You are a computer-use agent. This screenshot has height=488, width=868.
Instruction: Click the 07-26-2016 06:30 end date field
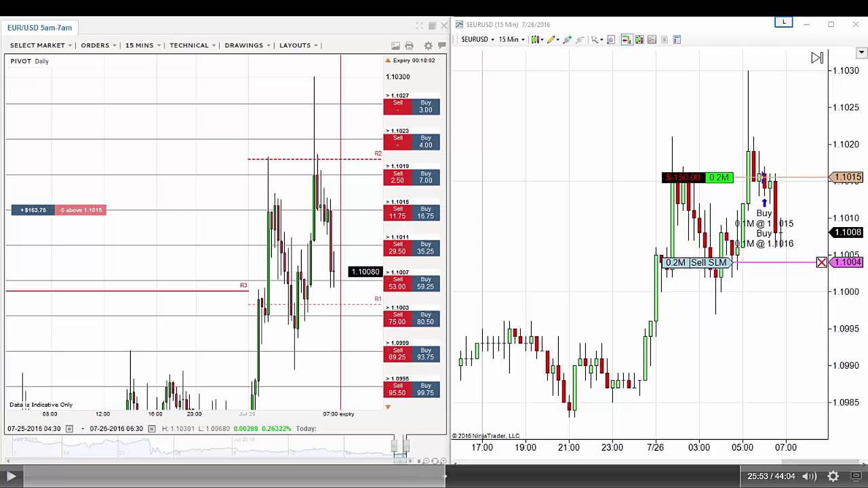[x=117, y=428]
